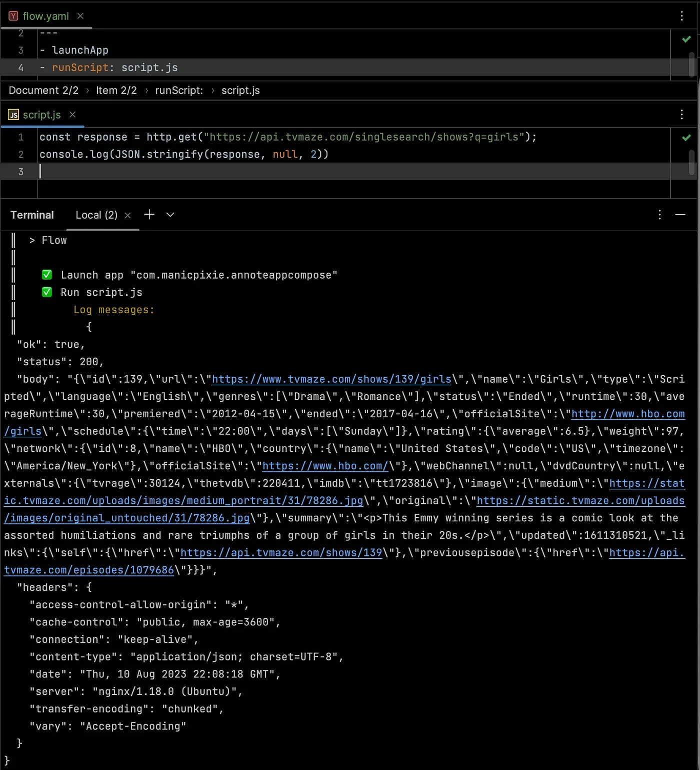Viewport: 700px width, 770px height.
Task: Open terminal panel options menu
Action: tap(659, 215)
